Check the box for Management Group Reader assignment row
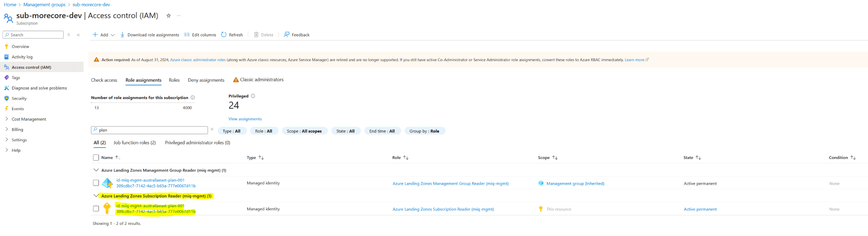The image size is (868, 236). (96, 183)
